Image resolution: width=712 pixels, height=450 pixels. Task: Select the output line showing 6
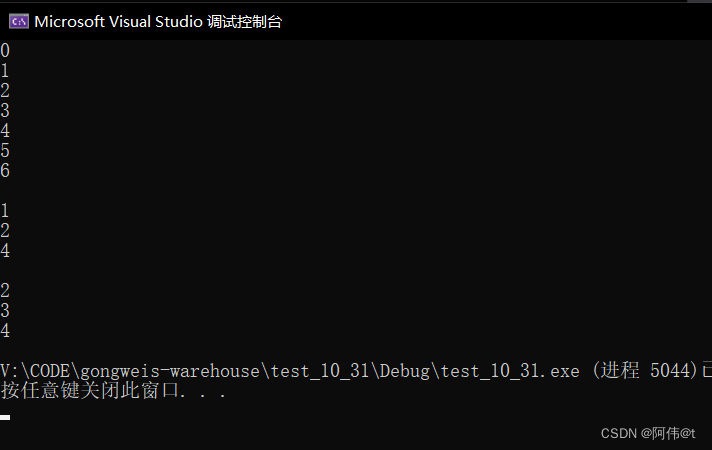5,170
